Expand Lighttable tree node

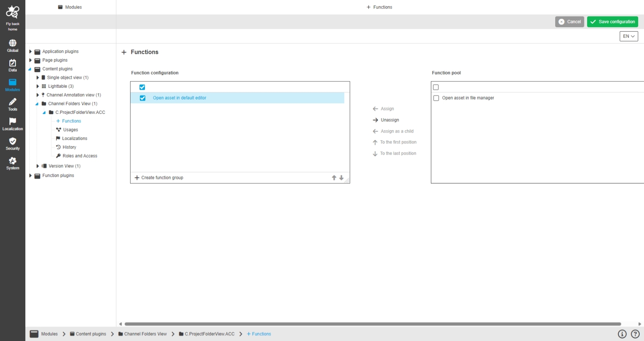coord(37,86)
